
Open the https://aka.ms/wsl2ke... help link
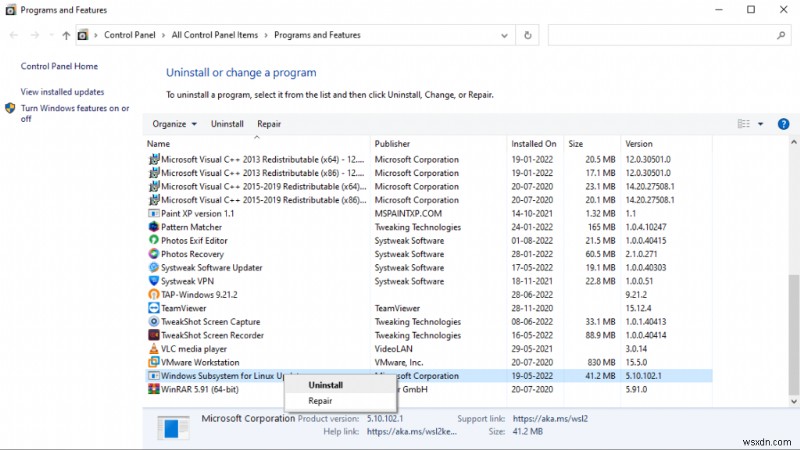[412, 432]
